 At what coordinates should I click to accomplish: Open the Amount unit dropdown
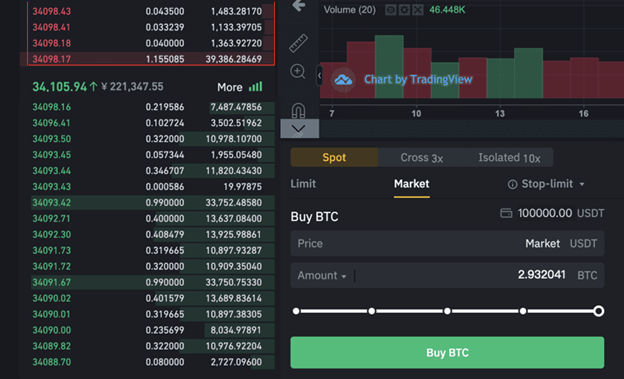[x=322, y=275]
